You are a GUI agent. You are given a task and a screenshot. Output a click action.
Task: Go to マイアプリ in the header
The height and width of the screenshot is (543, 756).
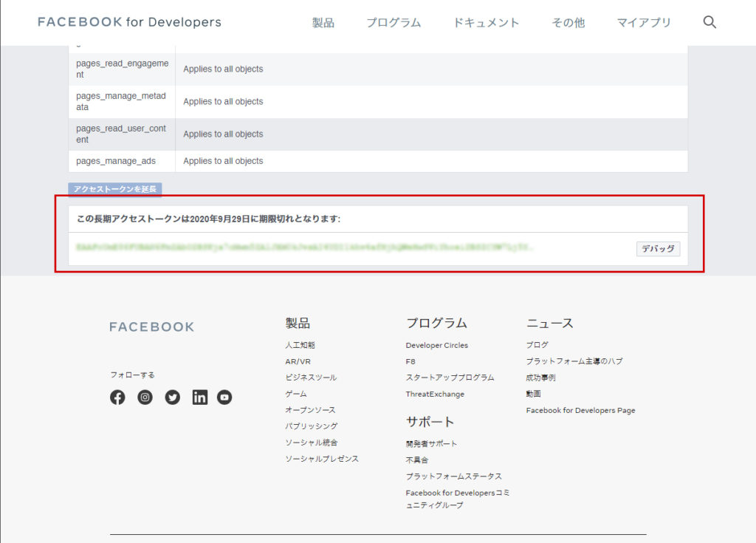644,23
